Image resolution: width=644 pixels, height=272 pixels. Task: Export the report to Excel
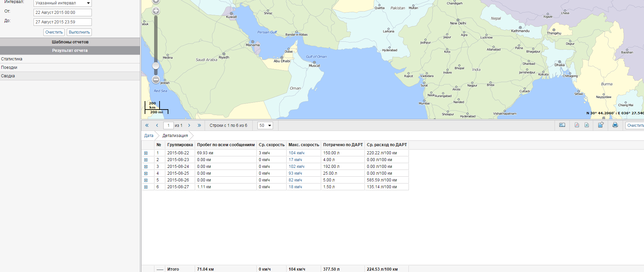click(587, 125)
